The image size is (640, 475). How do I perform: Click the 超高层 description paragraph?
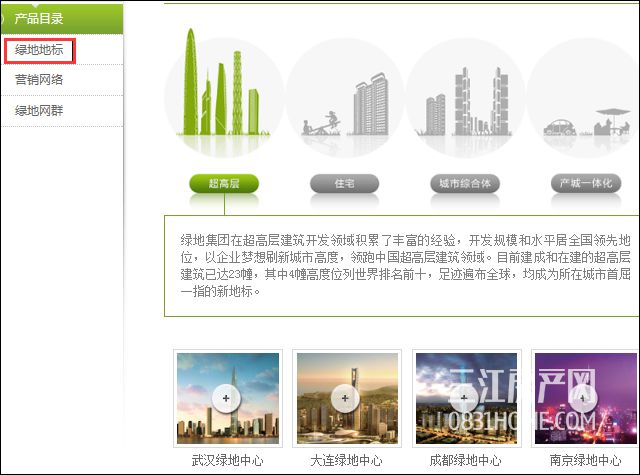coord(406,265)
